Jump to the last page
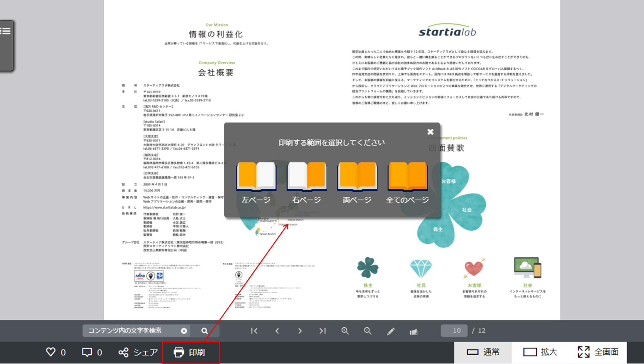Image resolution: width=644 pixels, height=364 pixels. [322, 331]
